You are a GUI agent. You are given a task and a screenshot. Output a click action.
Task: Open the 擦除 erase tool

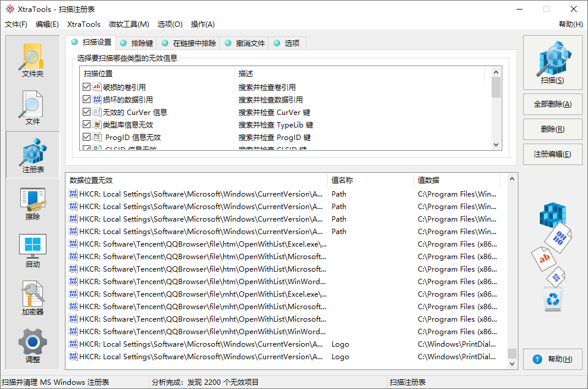[32, 201]
